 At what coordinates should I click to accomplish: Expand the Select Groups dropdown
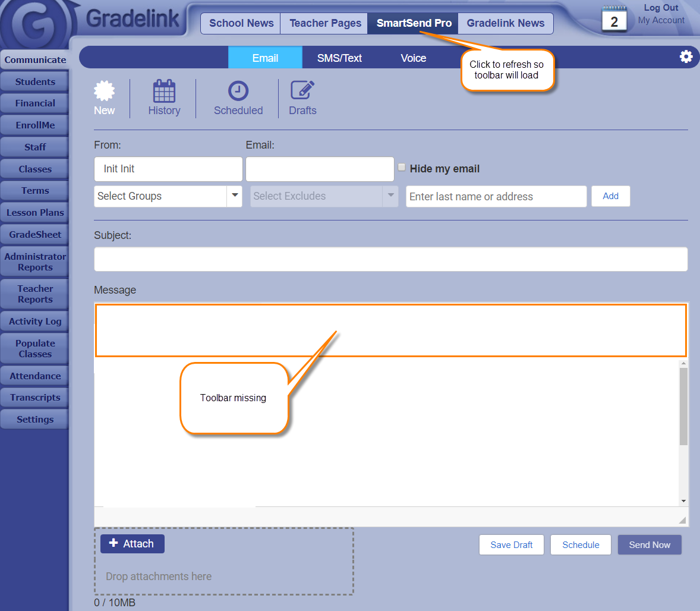click(235, 196)
